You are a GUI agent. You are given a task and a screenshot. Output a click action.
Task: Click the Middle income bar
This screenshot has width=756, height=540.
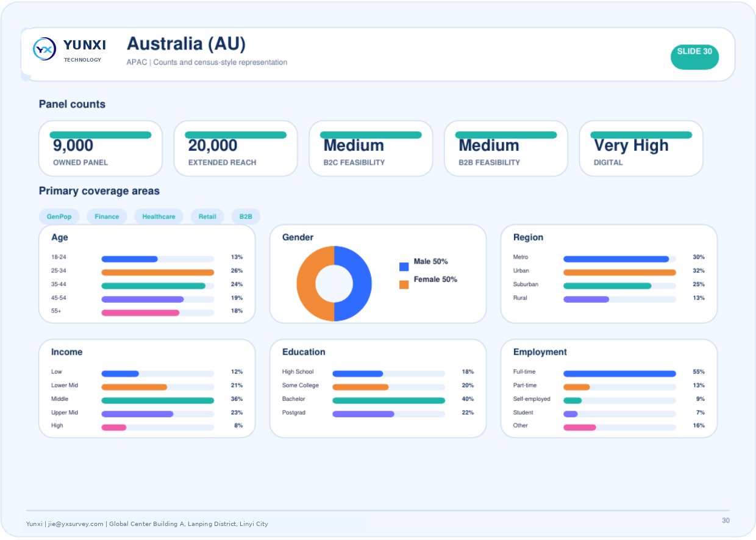(x=157, y=401)
